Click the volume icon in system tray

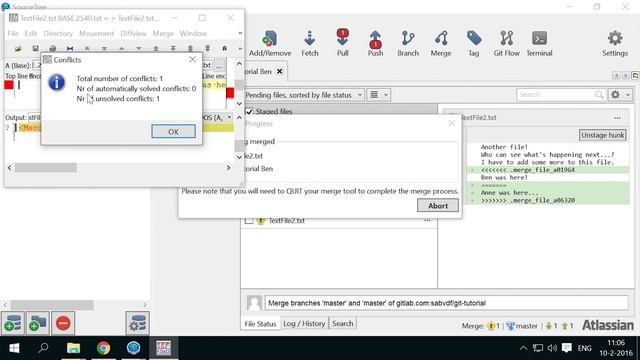coord(552,348)
